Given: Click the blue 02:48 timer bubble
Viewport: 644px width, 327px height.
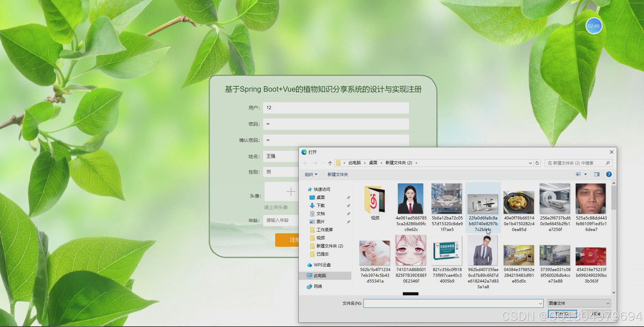Looking at the screenshot, I should (593, 26).
